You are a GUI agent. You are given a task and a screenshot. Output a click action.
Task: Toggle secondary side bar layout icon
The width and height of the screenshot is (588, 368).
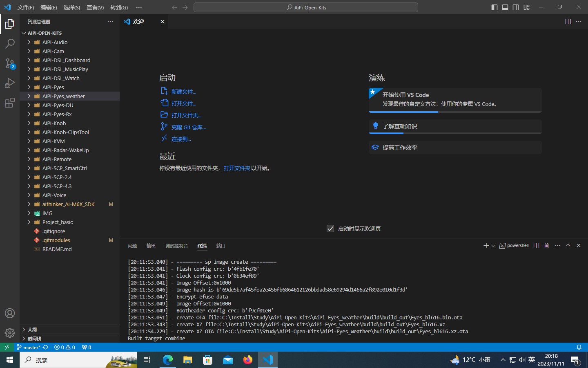(x=516, y=7)
